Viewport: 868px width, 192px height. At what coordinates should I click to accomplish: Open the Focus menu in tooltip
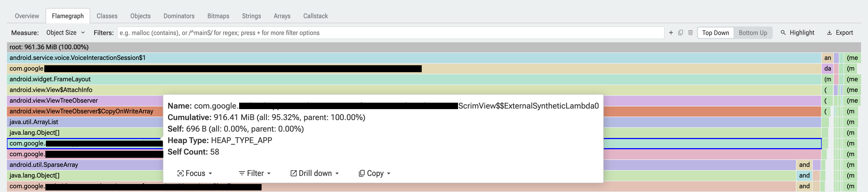195,173
